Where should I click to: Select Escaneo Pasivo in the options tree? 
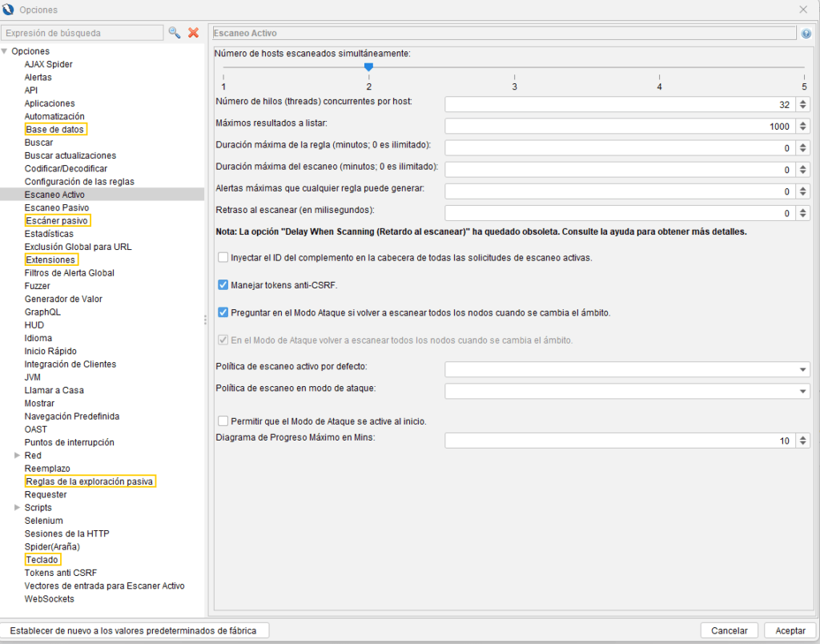(x=57, y=207)
